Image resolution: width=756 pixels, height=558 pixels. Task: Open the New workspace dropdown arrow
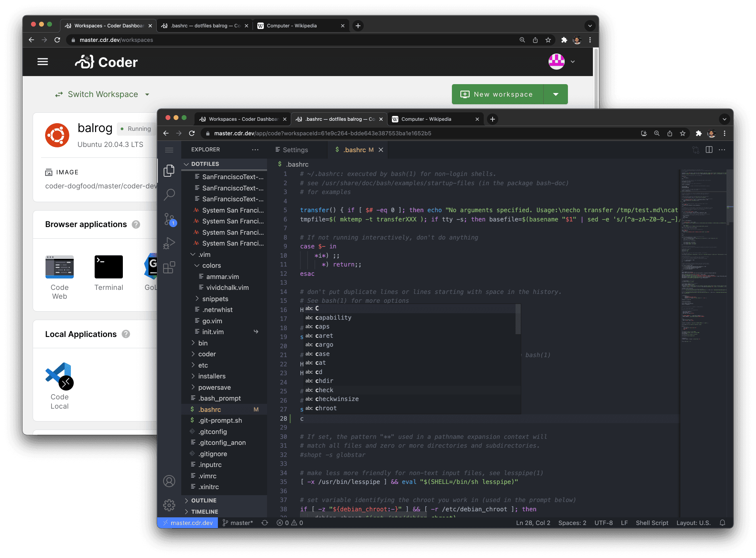(556, 94)
